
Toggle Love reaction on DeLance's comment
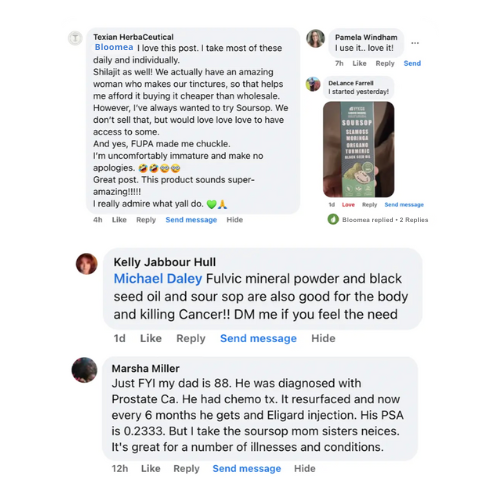tap(348, 205)
